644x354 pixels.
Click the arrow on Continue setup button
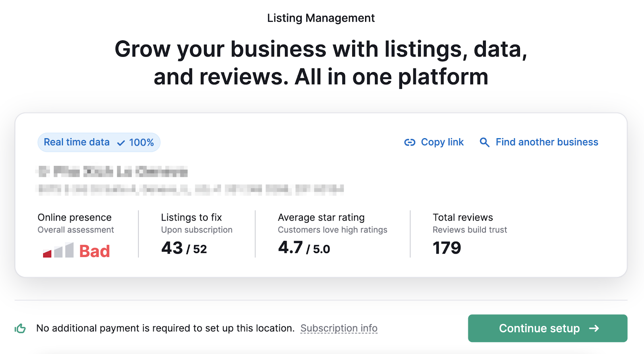pyautogui.click(x=594, y=328)
